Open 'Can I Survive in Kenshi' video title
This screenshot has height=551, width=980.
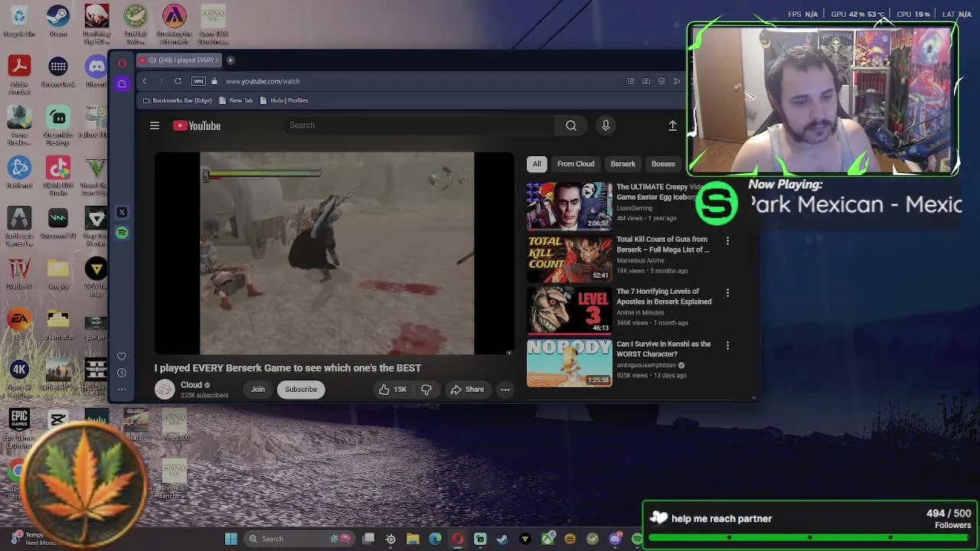pyautogui.click(x=664, y=349)
